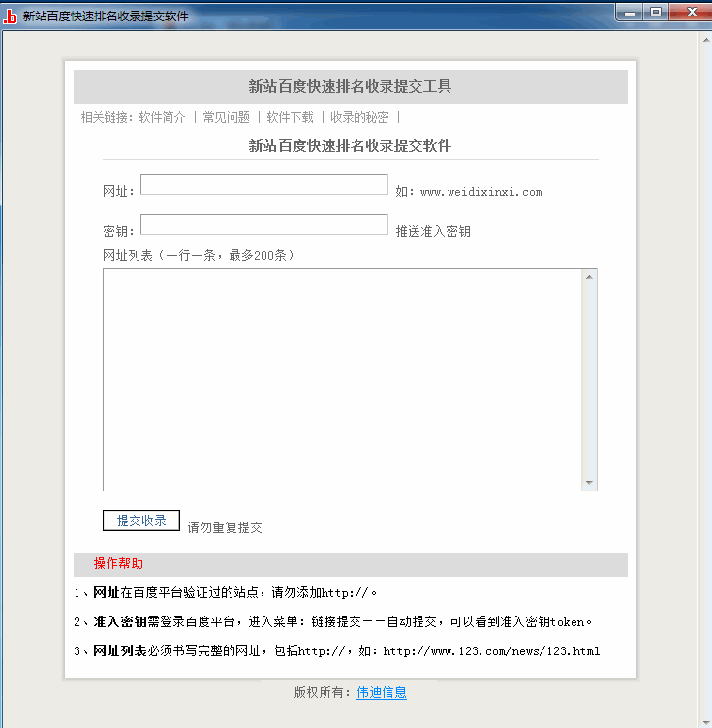712x728 pixels.
Task: Focus the 密钥 input field
Action: tap(264, 224)
